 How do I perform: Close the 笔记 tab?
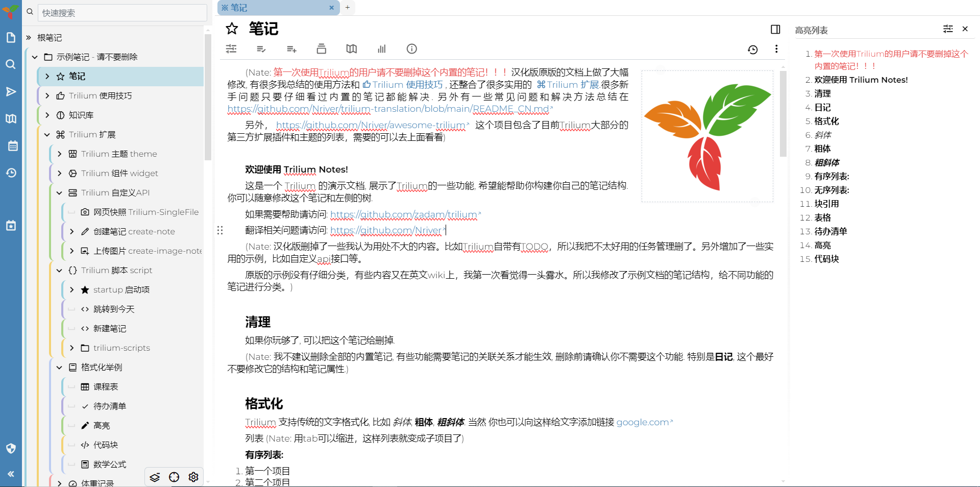tap(331, 8)
